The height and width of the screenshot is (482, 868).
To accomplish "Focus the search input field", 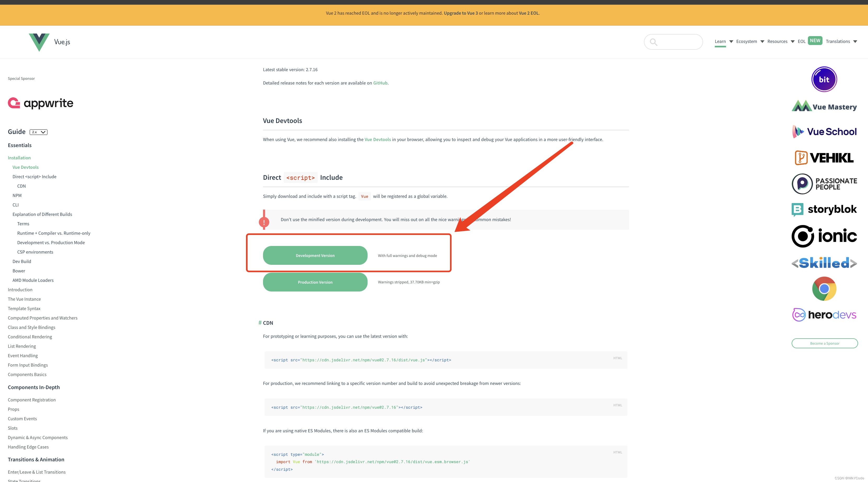I will pos(673,42).
